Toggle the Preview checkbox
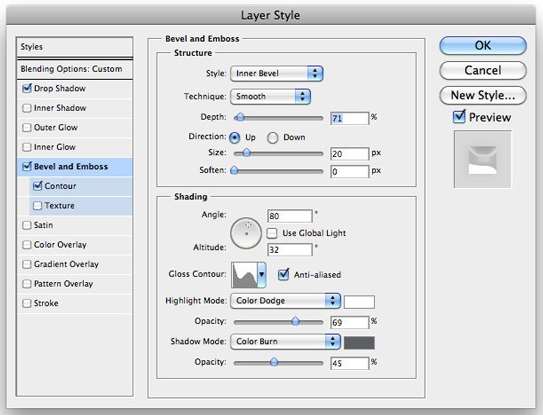The width and height of the screenshot is (543, 415). coord(459,117)
